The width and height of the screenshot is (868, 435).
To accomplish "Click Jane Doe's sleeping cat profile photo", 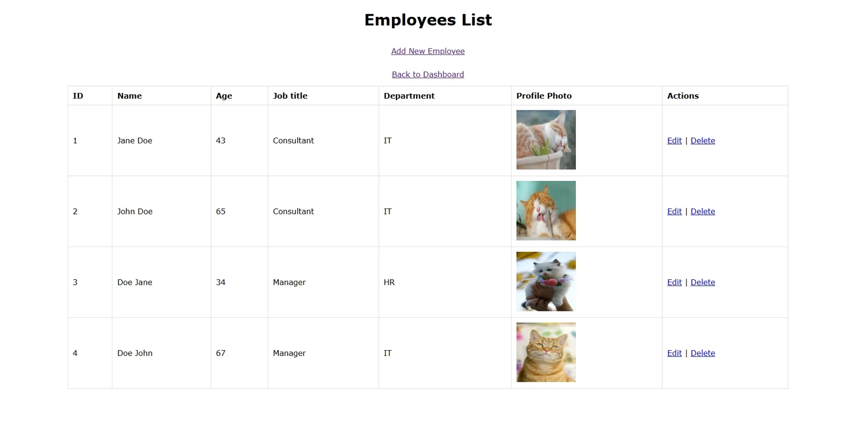I will [x=546, y=140].
